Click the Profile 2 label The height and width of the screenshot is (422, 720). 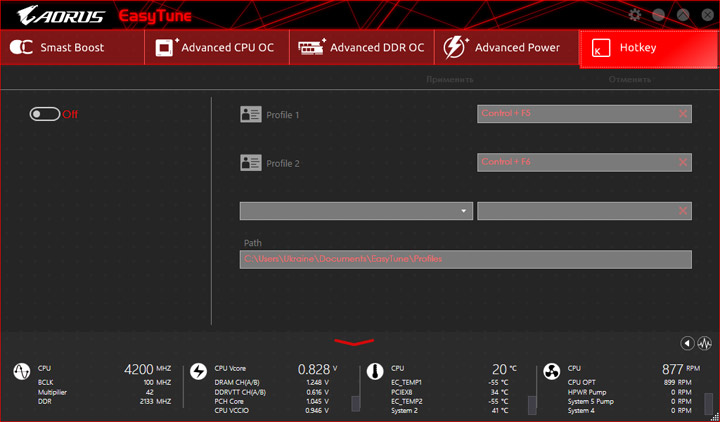[283, 163]
